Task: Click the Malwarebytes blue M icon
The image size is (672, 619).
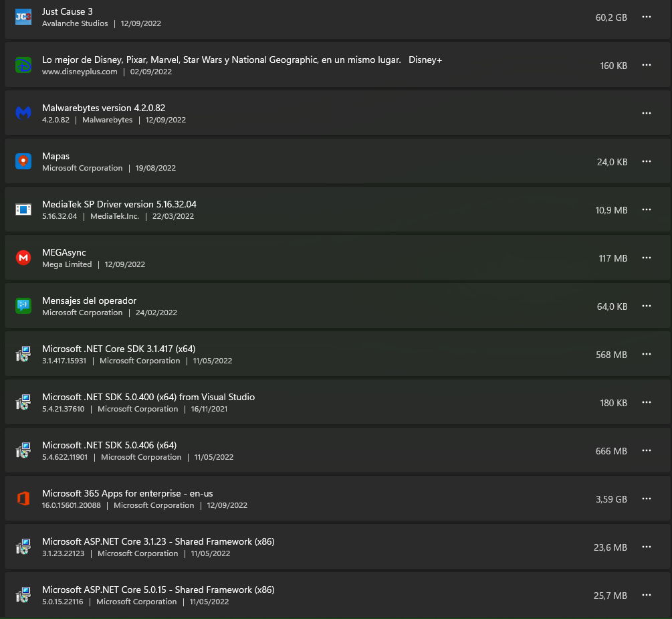Action: tap(23, 113)
